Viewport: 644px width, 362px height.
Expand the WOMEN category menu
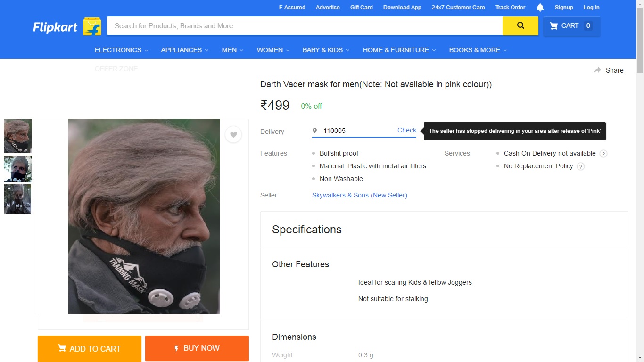pyautogui.click(x=273, y=50)
